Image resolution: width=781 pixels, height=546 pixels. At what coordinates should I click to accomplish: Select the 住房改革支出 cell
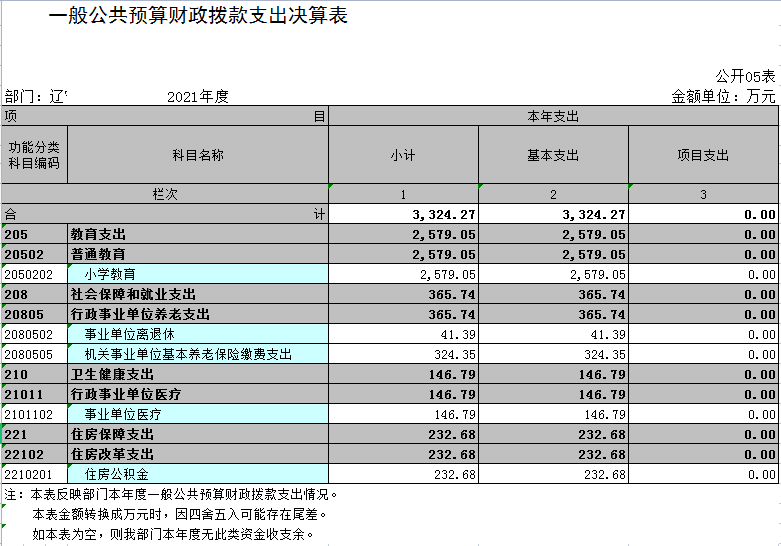pyautogui.click(x=198, y=453)
